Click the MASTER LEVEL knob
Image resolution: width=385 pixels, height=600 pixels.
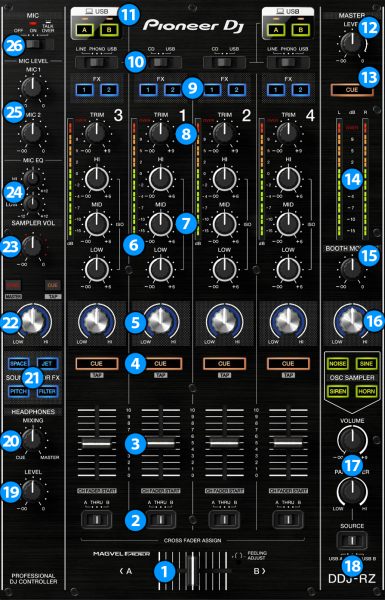tap(352, 43)
